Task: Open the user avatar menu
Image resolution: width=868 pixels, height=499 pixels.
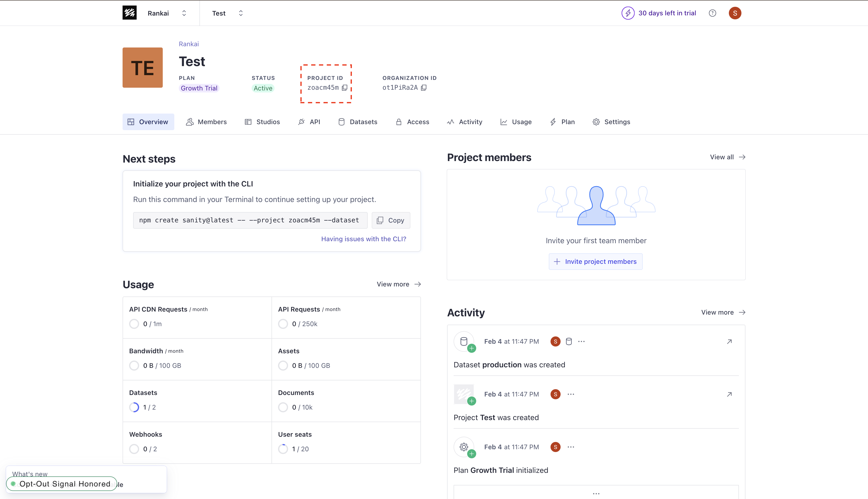Action: pos(735,13)
